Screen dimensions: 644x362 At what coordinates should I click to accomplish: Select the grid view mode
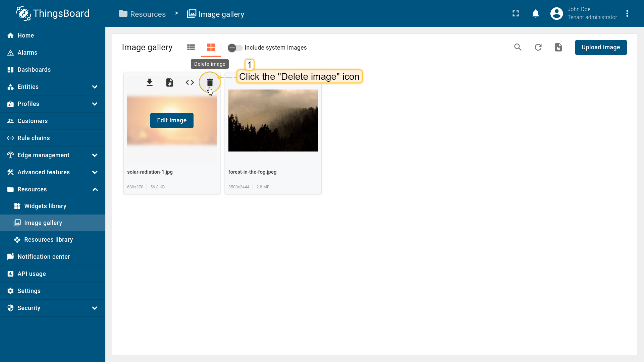click(x=211, y=47)
